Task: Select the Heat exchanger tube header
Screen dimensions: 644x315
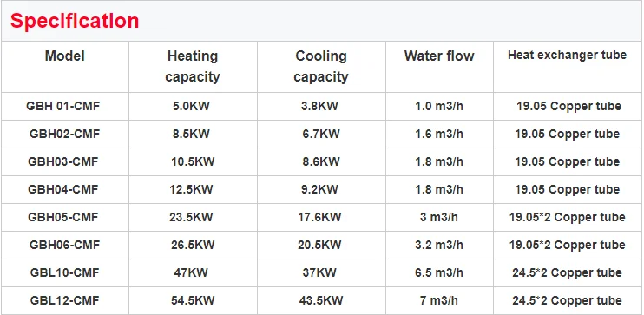Action: pos(568,55)
